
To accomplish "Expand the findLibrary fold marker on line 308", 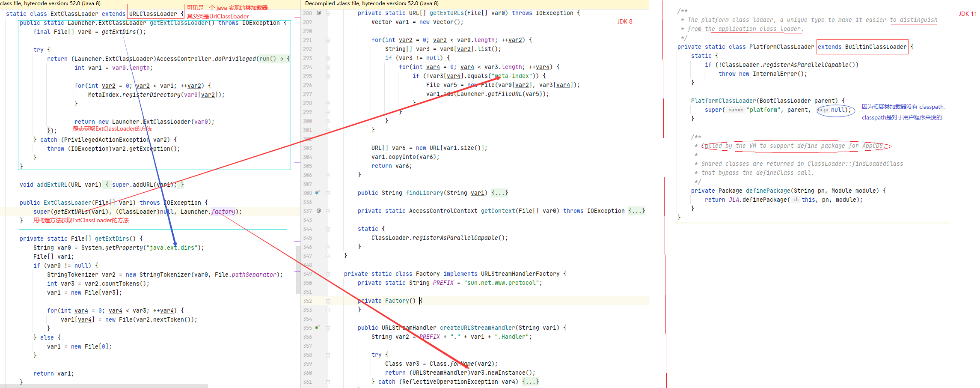I will click(x=328, y=193).
